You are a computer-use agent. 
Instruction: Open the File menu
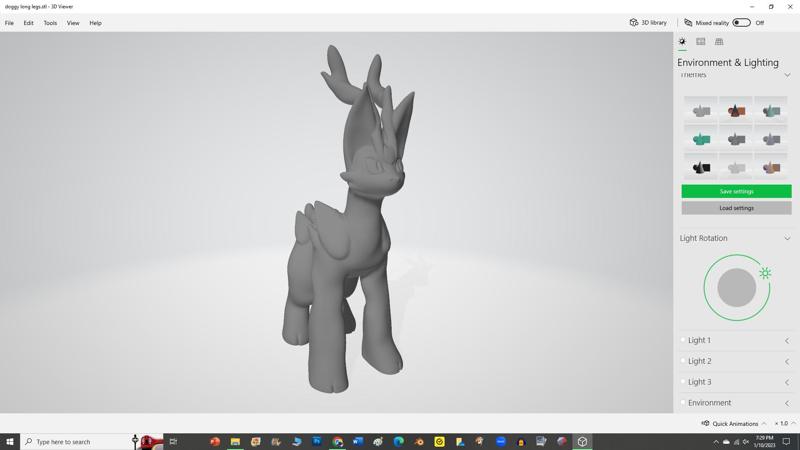pos(9,23)
